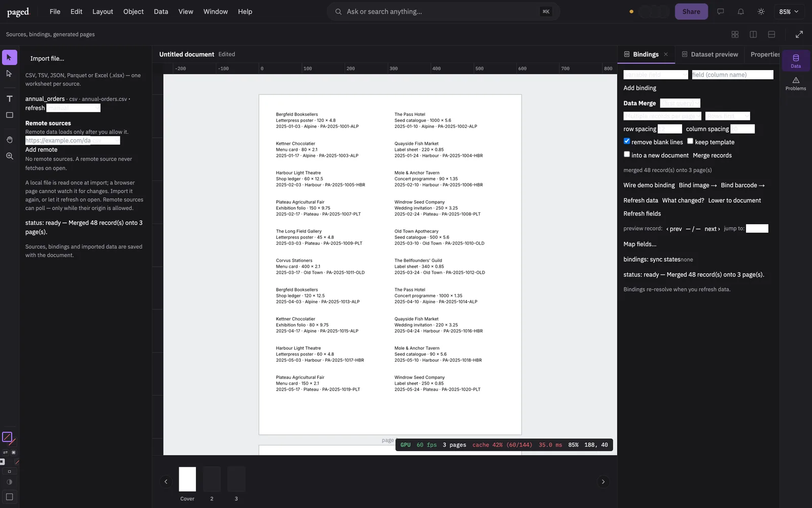This screenshot has width=812, height=508.
Task: Select the Direct selection tool
Action: pyautogui.click(x=10, y=74)
